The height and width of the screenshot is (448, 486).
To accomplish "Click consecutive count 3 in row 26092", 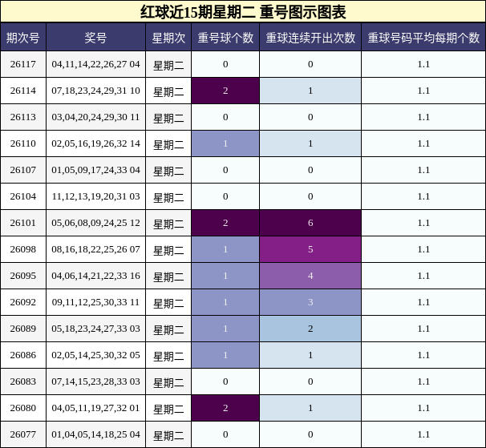I will (310, 302).
